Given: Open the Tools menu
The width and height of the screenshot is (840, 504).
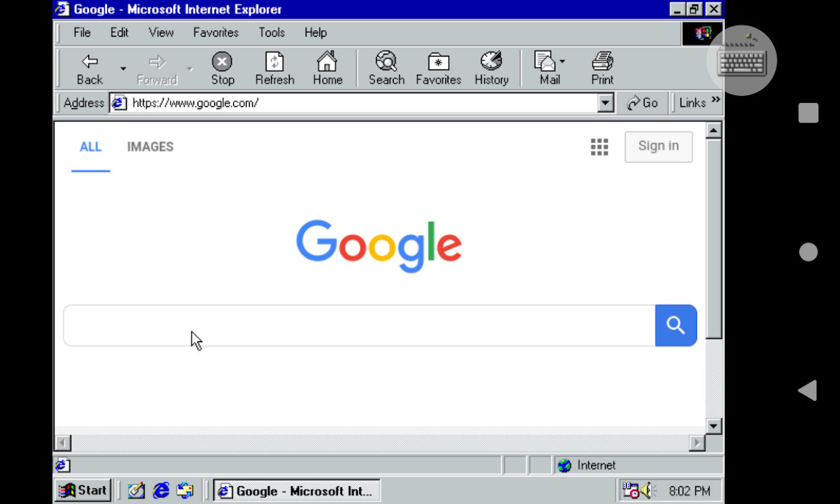Looking at the screenshot, I should 271,33.
